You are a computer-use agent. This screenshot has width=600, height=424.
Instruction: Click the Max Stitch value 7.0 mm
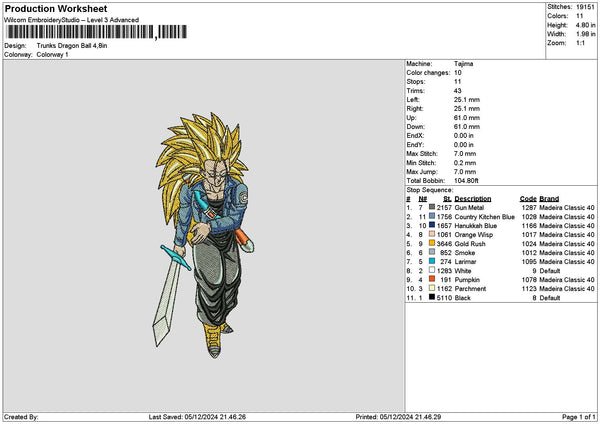(465, 154)
